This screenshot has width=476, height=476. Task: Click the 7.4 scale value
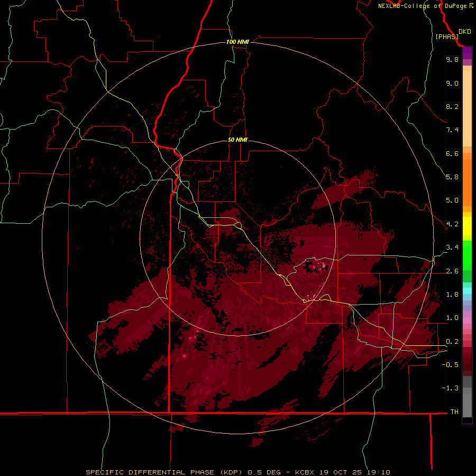coord(452,130)
